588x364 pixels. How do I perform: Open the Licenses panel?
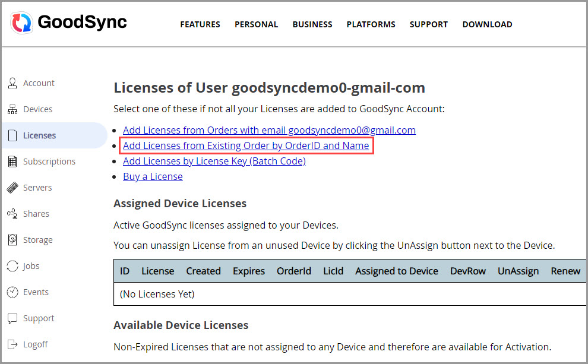point(39,135)
